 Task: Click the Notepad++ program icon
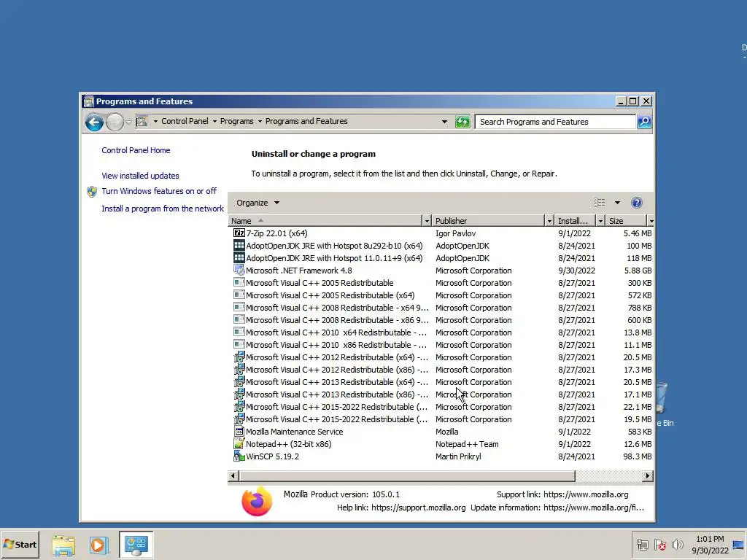click(239, 444)
